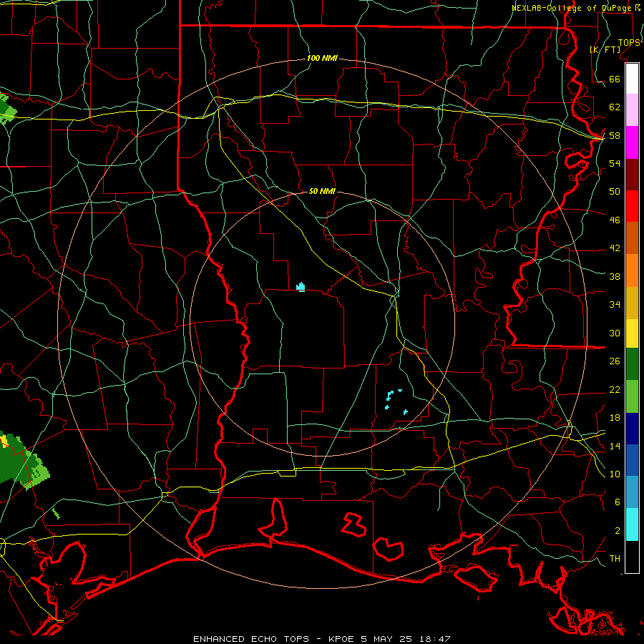The height and width of the screenshot is (644, 644).
Task: Click the black TH legend swatch
Action: (x=632, y=557)
